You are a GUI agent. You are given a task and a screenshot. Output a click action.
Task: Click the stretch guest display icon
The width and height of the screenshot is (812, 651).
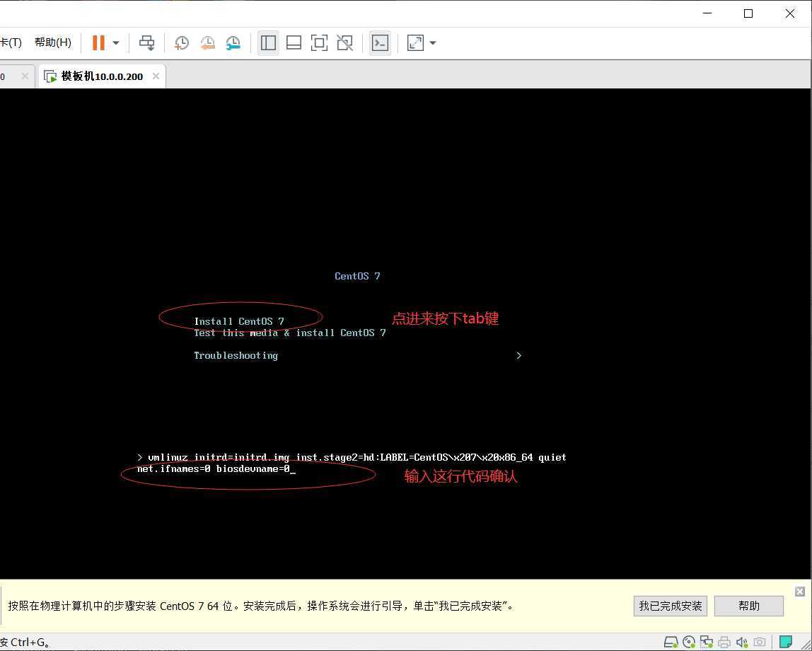tap(415, 43)
